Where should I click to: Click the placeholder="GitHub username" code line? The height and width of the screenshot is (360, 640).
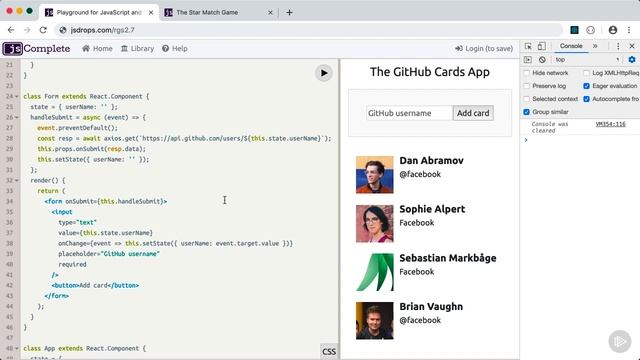click(x=109, y=254)
